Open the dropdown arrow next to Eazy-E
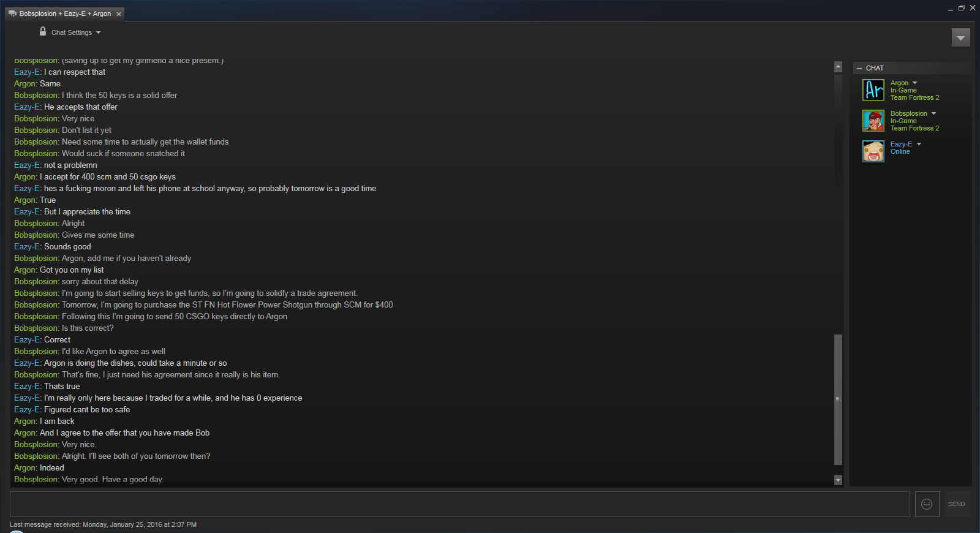 point(919,144)
